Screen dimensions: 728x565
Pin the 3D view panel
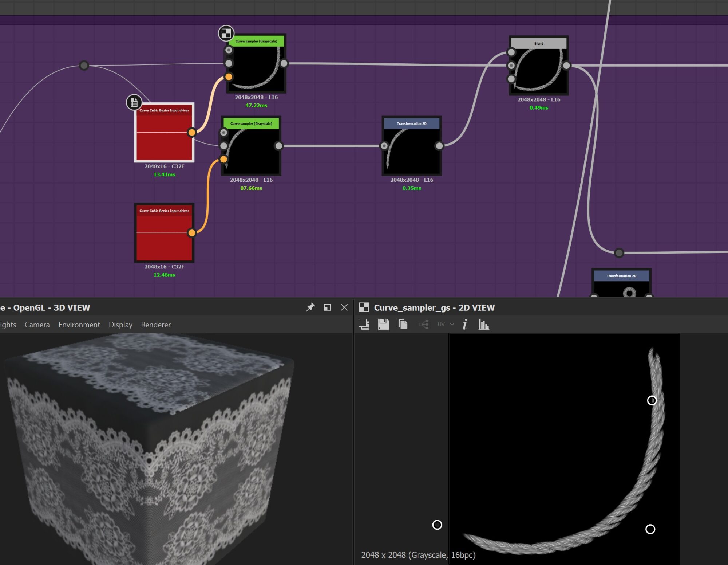[x=310, y=307]
